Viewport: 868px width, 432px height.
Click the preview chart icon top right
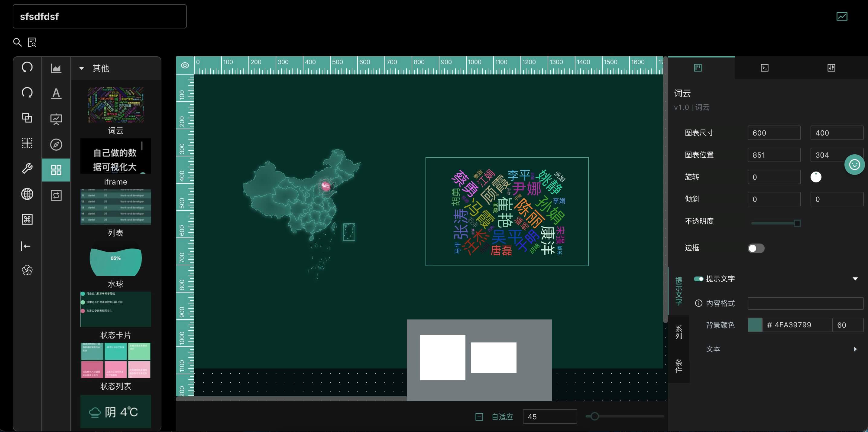(842, 16)
